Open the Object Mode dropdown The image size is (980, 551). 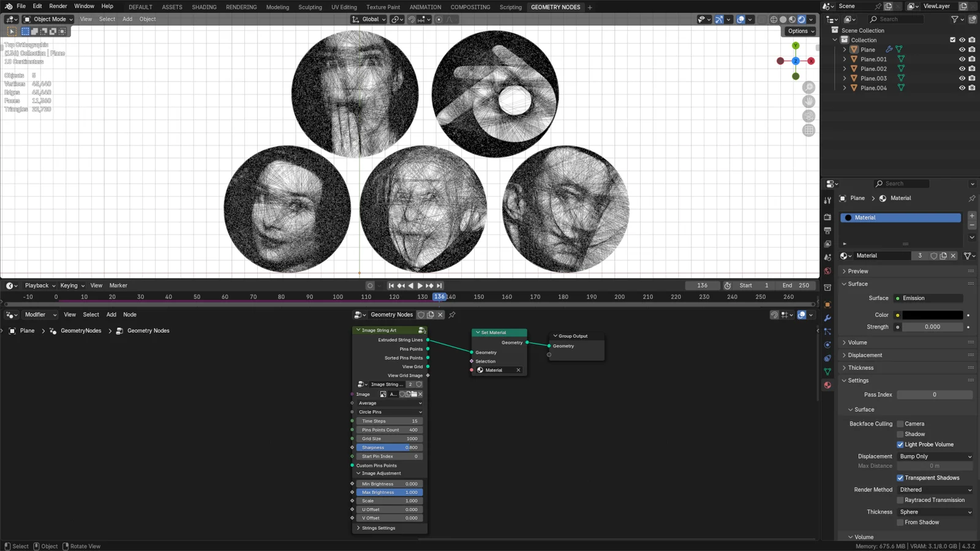(x=48, y=19)
